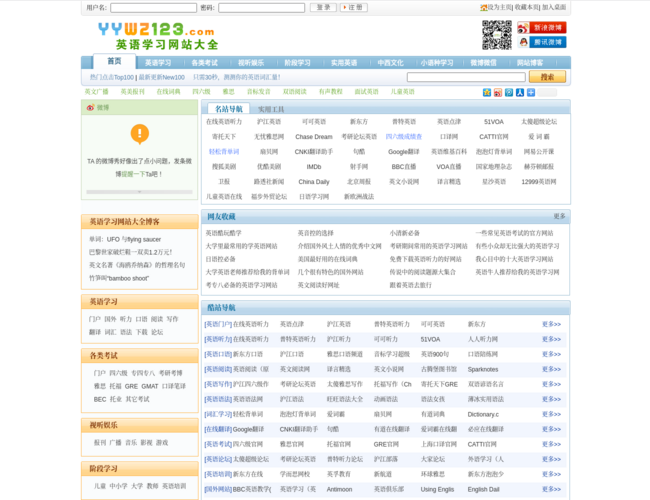Viewport: 650px width, 500px height.
Task: Click the blue plus more-share icon
Action: [x=531, y=92]
